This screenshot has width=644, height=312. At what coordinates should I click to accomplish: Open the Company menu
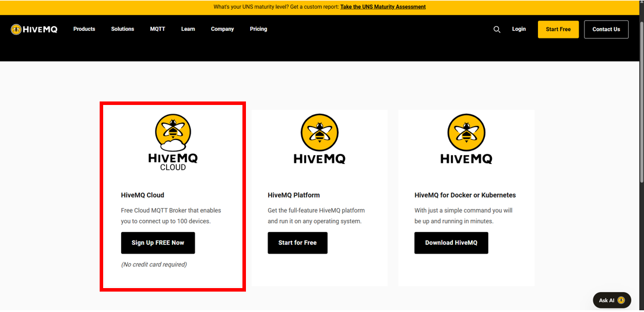[222, 29]
